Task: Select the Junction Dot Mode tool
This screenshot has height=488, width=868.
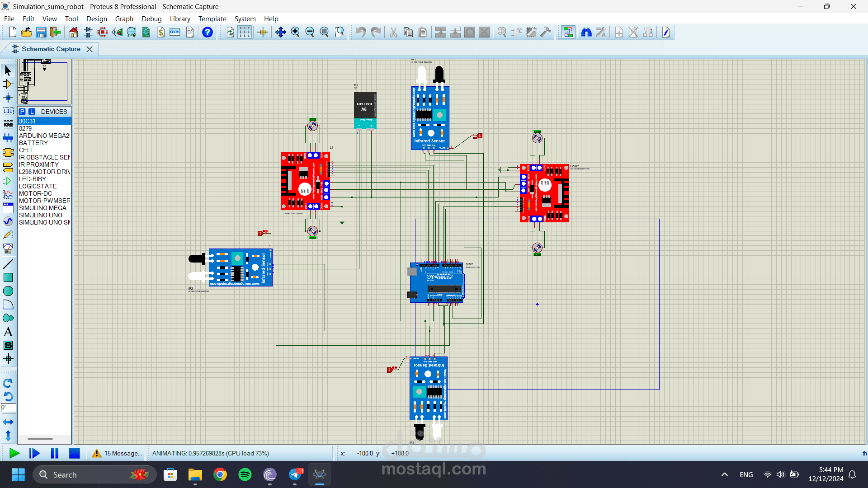Action: [x=8, y=98]
